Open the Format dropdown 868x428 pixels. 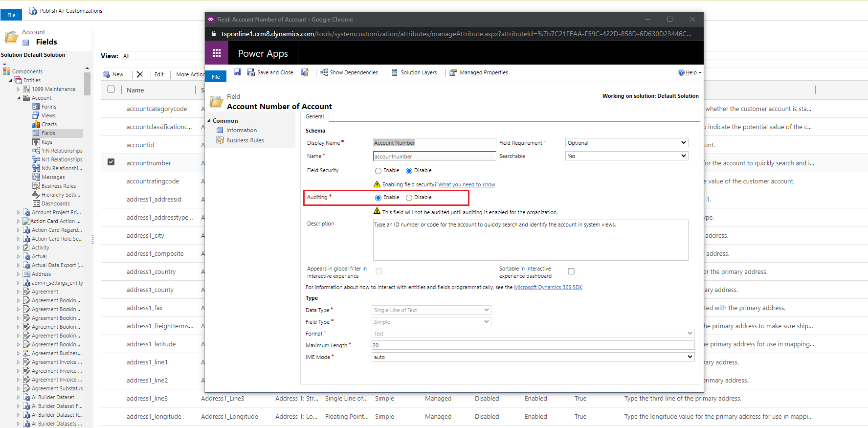pos(533,334)
